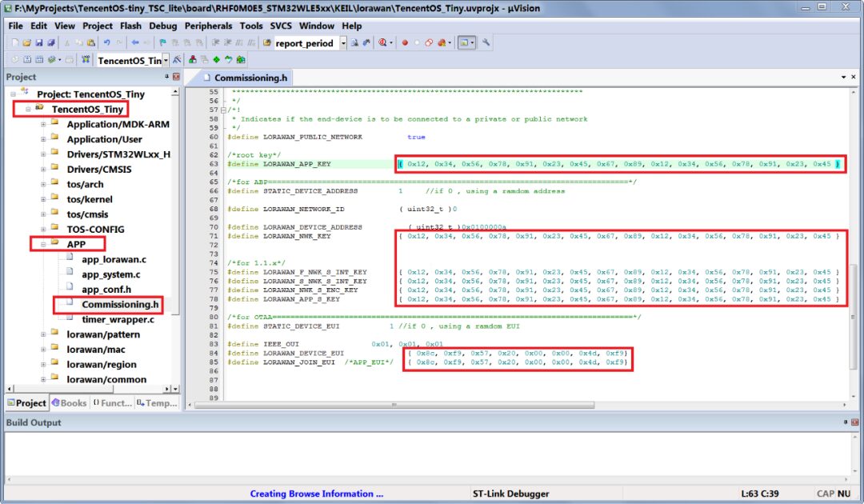Switch to the Funct... tab

[x=113, y=402]
